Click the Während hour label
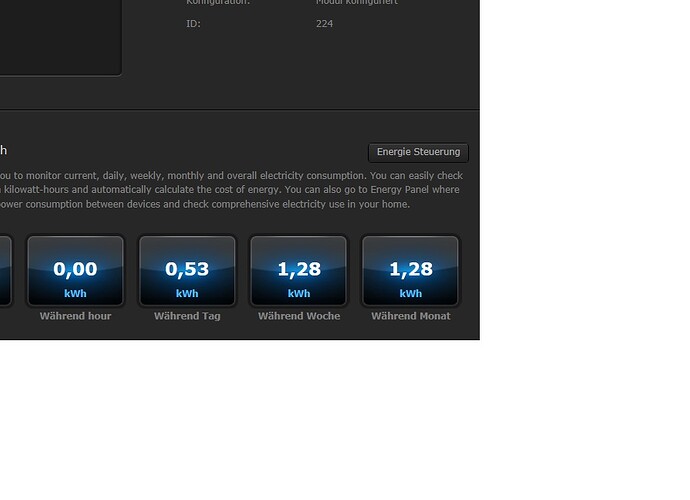Screen dimensions: 690x500 coord(75,316)
